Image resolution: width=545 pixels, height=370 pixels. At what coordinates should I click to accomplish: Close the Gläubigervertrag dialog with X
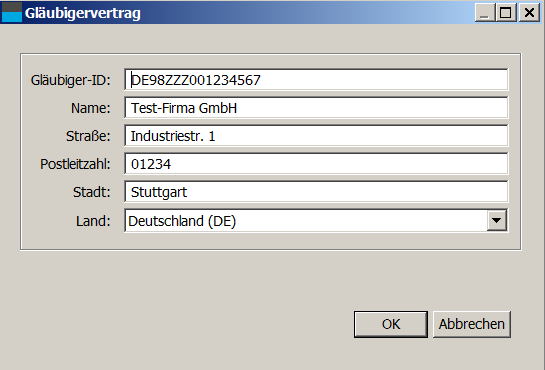[529, 13]
